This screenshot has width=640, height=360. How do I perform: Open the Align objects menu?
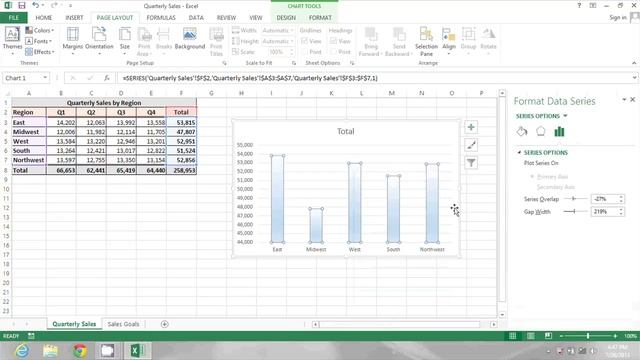point(449,41)
